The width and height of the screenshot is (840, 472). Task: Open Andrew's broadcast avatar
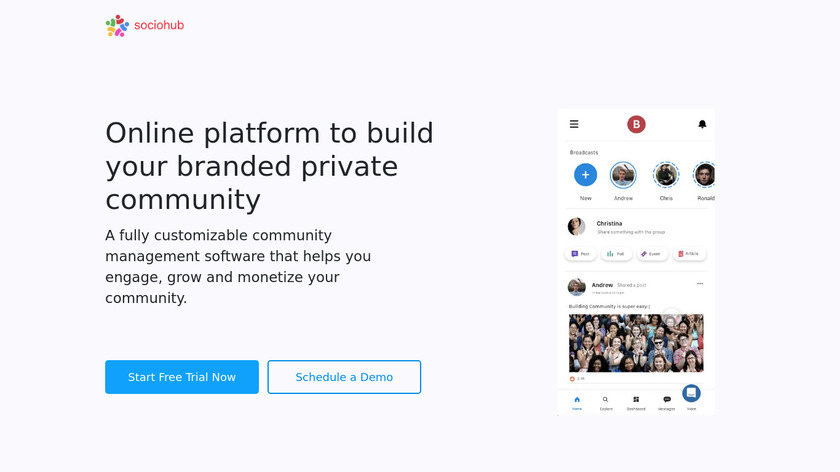click(623, 175)
